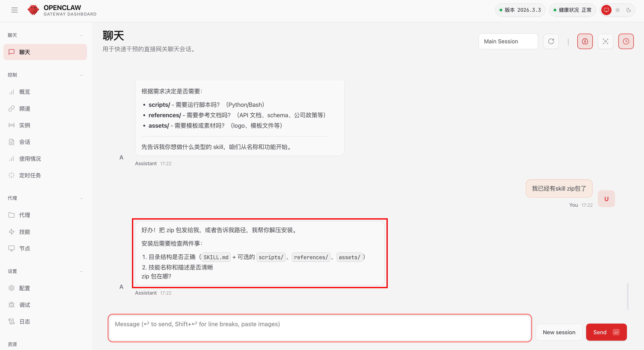Collapse the 设置 sidebar section
Screen dimensions: 644x350
pyautogui.click(x=81, y=271)
